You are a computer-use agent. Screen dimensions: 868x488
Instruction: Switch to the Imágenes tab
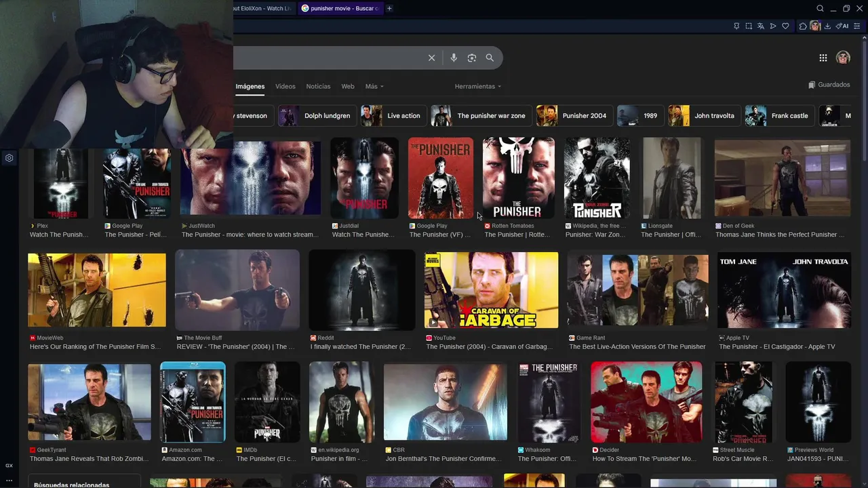250,86
